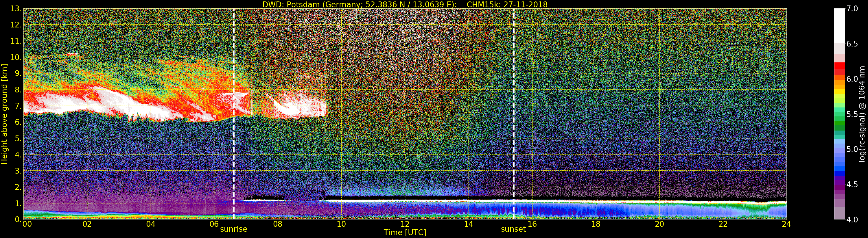Select the white dashed sunrise line
The width and height of the screenshot is (868, 238).
coord(233,114)
